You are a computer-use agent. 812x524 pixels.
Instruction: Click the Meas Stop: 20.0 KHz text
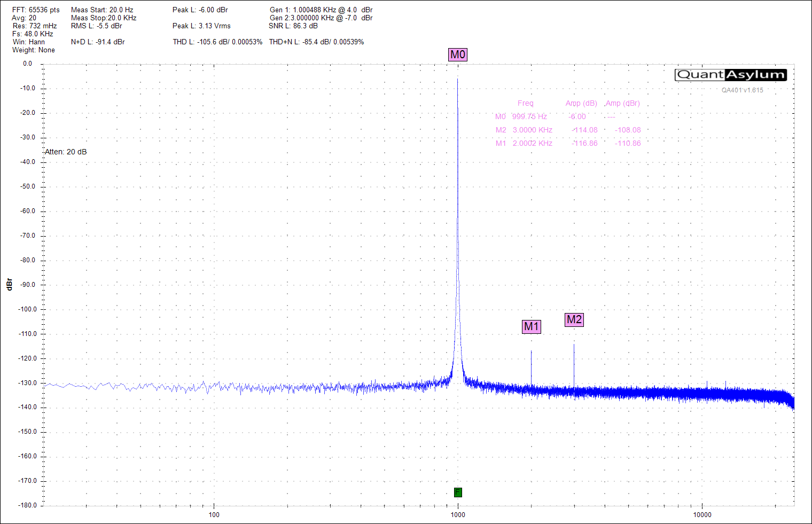pyautogui.click(x=104, y=18)
